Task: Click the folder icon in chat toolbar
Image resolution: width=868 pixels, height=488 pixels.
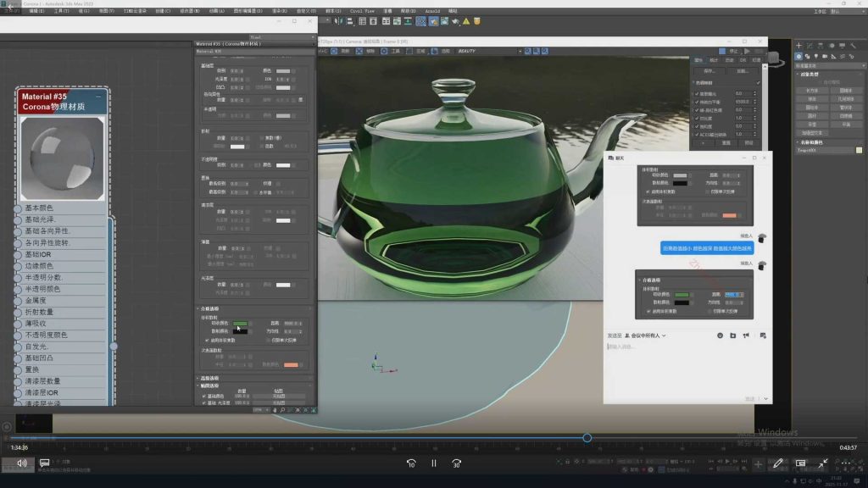Action: coord(733,335)
